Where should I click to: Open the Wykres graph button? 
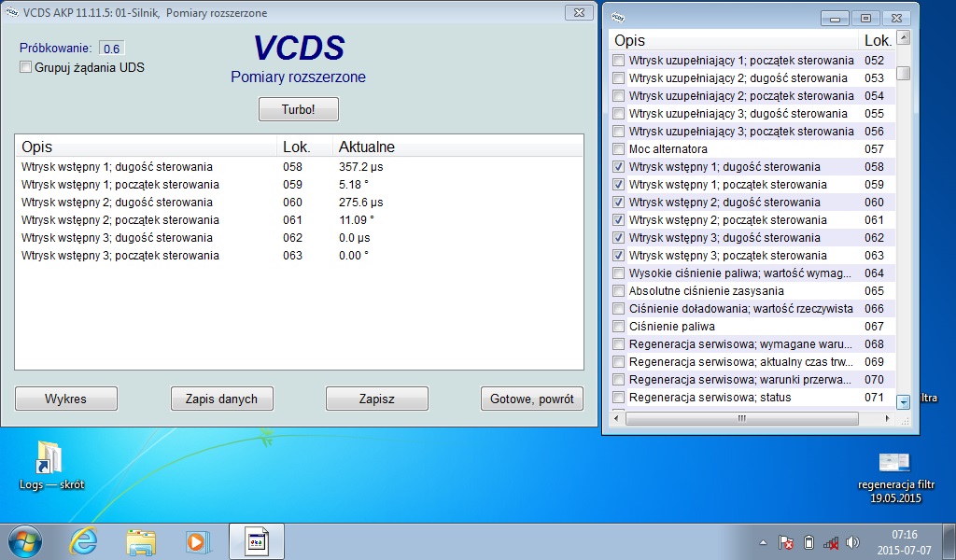pyautogui.click(x=66, y=399)
